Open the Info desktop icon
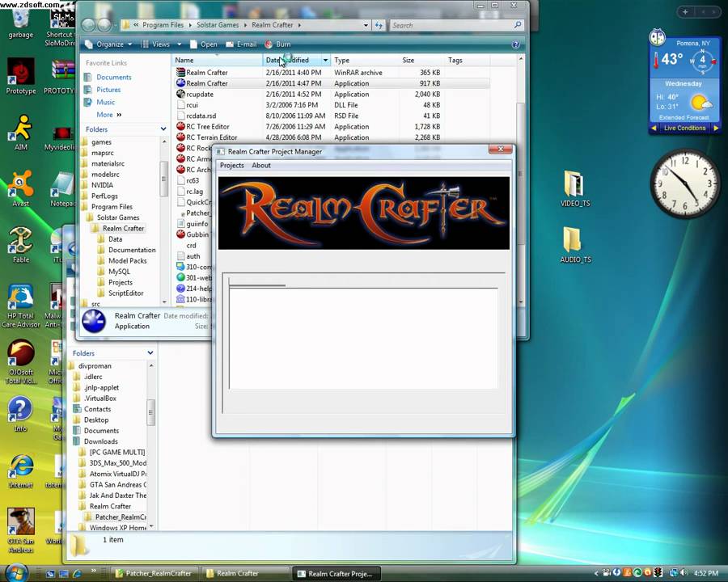The height and width of the screenshot is (582, 728). click(x=20, y=415)
